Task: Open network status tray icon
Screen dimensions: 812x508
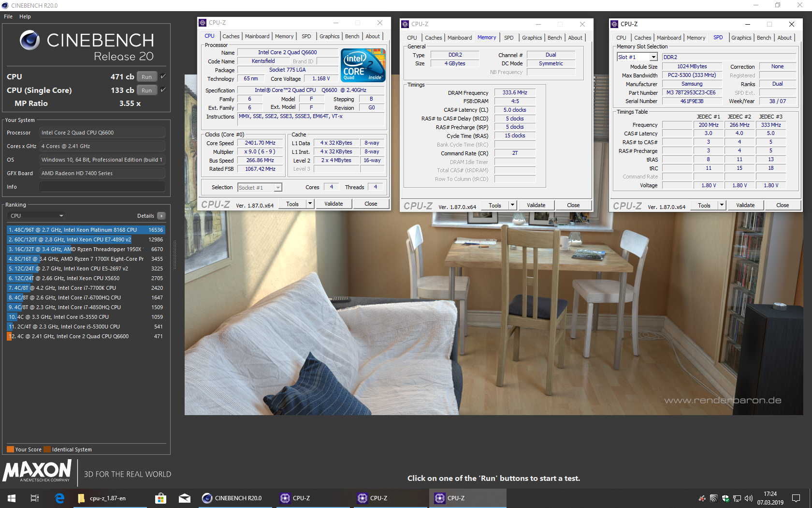Action: [737, 498]
